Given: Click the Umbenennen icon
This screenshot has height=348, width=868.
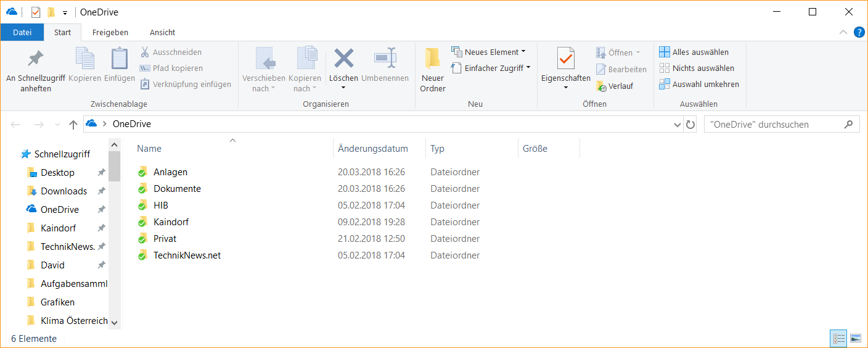Looking at the screenshot, I should pyautogui.click(x=385, y=59).
